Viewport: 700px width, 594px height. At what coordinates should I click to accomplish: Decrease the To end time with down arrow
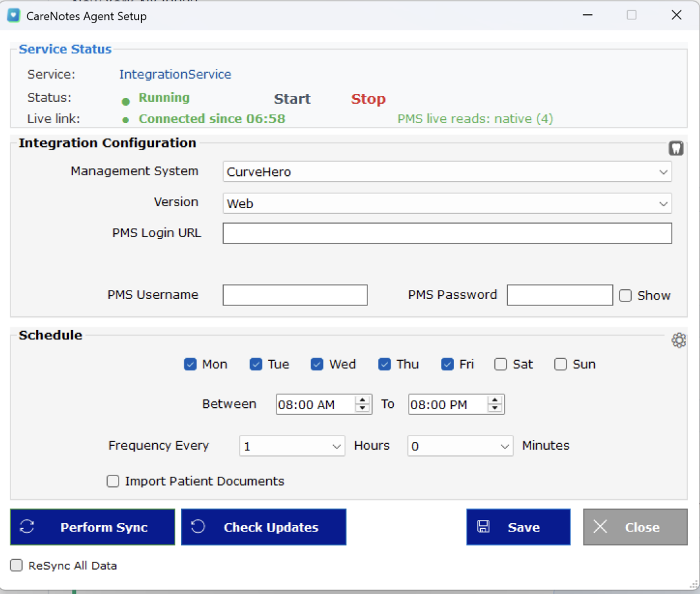point(494,408)
